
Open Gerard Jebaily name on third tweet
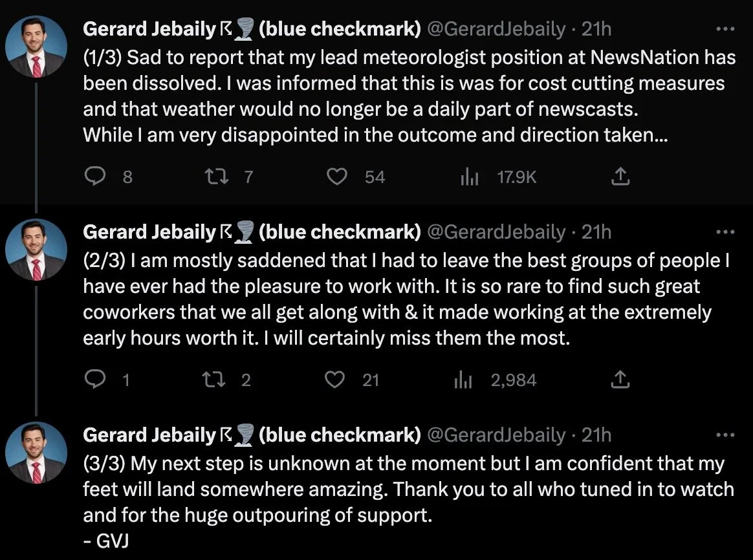[x=149, y=435]
